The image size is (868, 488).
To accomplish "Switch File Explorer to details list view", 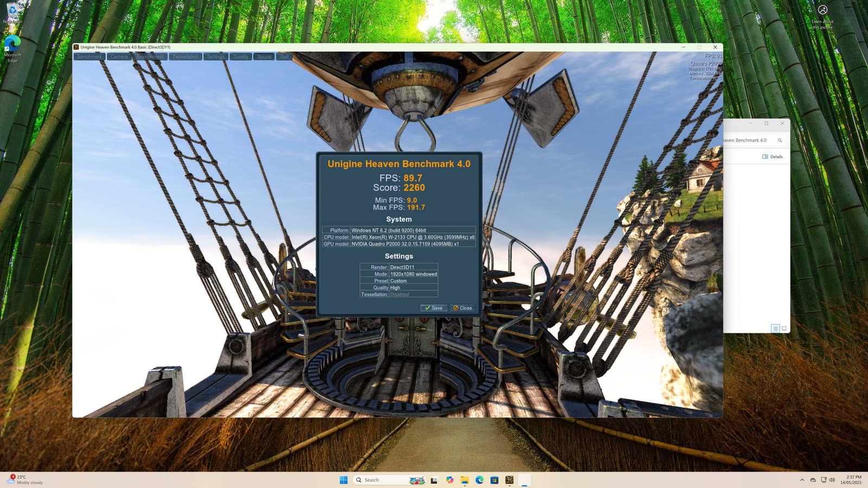I will click(775, 329).
